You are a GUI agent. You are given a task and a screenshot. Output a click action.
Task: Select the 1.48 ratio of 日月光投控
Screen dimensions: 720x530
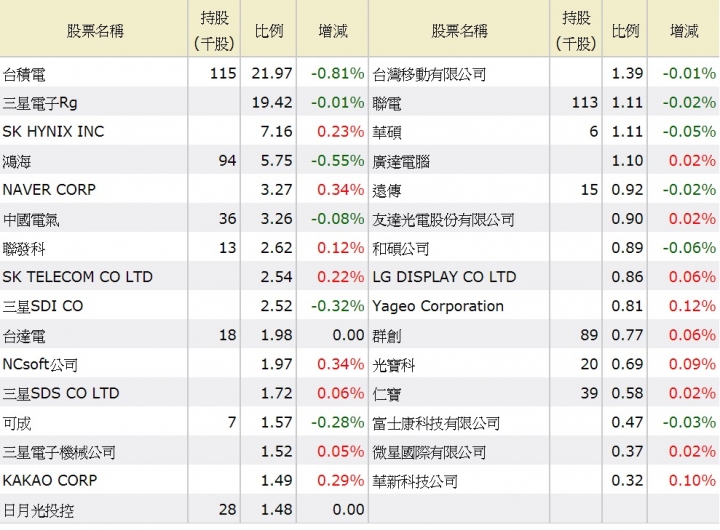pyautogui.click(x=276, y=509)
